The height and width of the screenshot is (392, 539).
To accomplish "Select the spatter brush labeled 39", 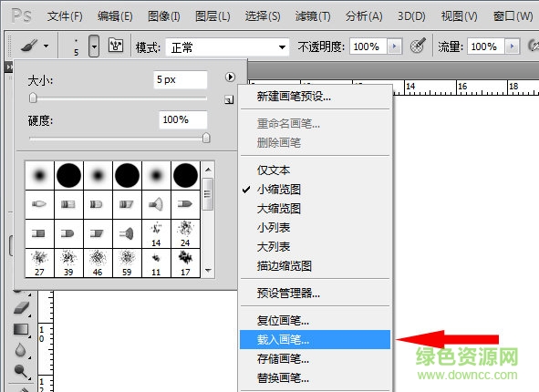I will (x=68, y=263).
